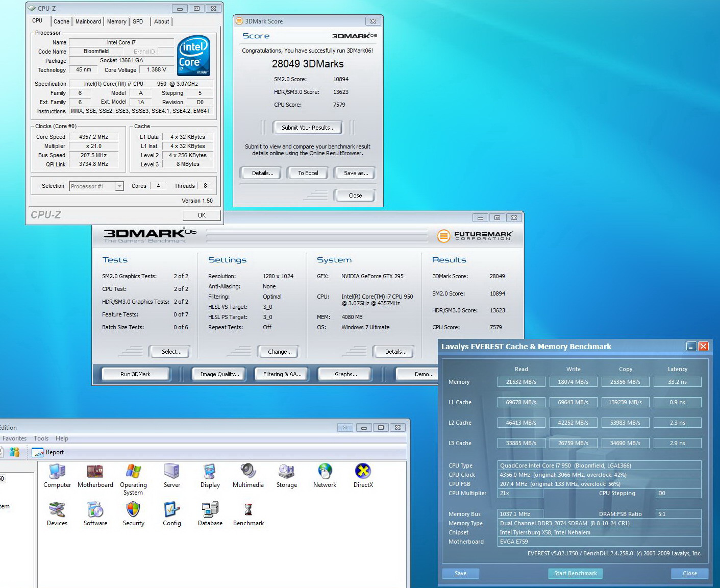Image resolution: width=720 pixels, height=588 pixels.
Task: Open the Processor #1 selection dropdown
Action: [x=96, y=186]
